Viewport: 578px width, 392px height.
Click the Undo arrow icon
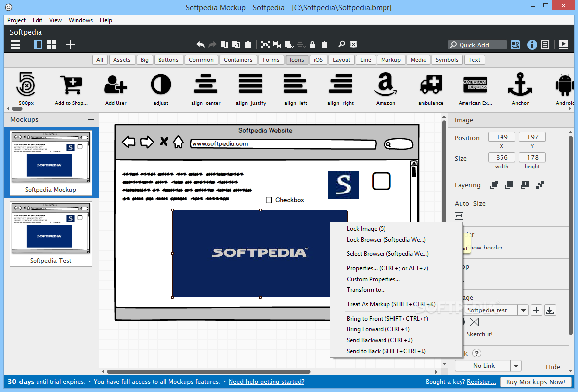click(200, 44)
